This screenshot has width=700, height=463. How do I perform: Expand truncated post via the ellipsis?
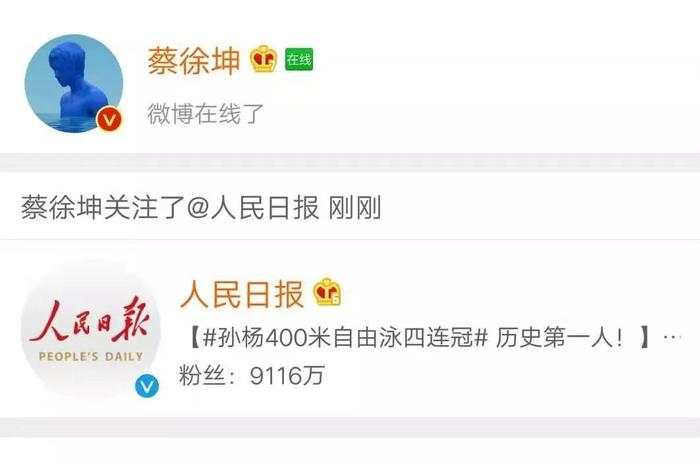click(673, 338)
